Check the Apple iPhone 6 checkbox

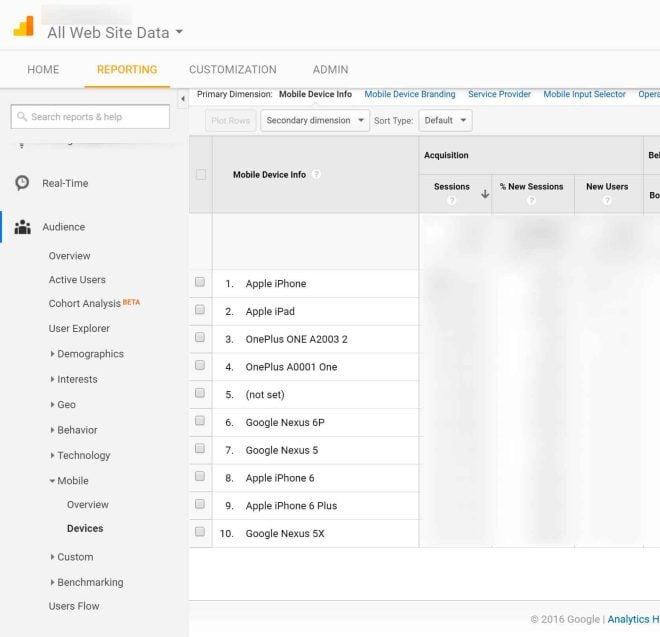pyautogui.click(x=200, y=476)
